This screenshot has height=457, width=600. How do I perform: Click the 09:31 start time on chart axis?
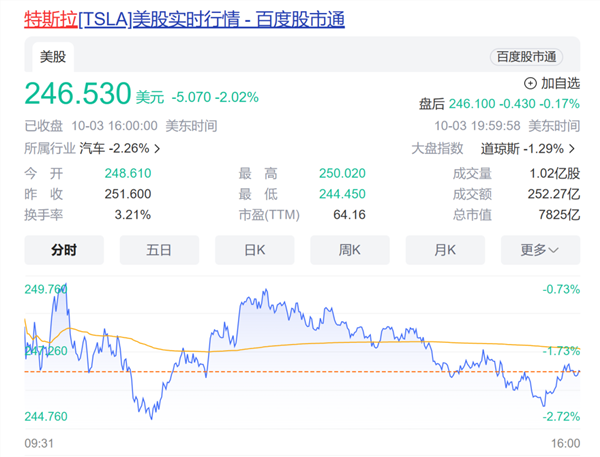coord(40,442)
